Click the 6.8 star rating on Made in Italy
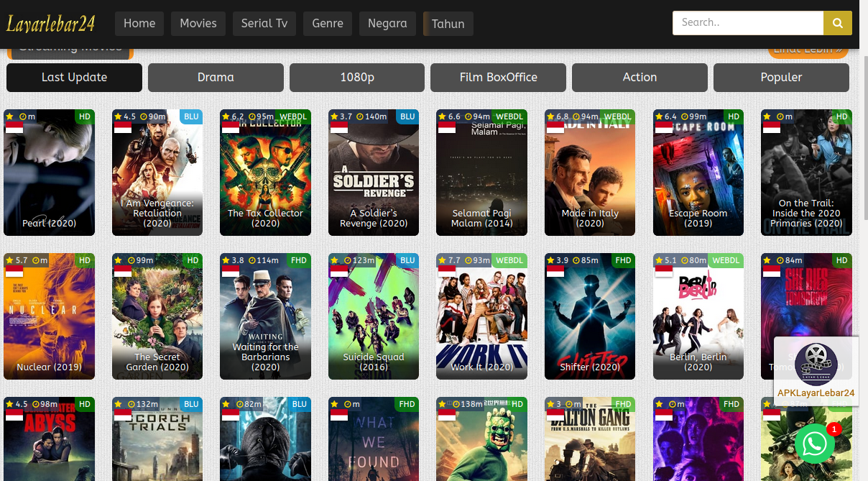This screenshot has height=481, width=868. click(x=558, y=116)
